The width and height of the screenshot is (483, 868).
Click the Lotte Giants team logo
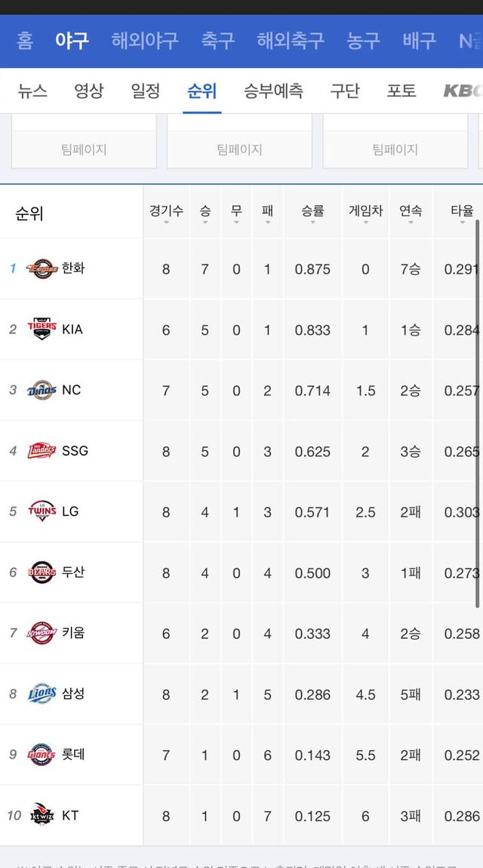click(x=42, y=754)
